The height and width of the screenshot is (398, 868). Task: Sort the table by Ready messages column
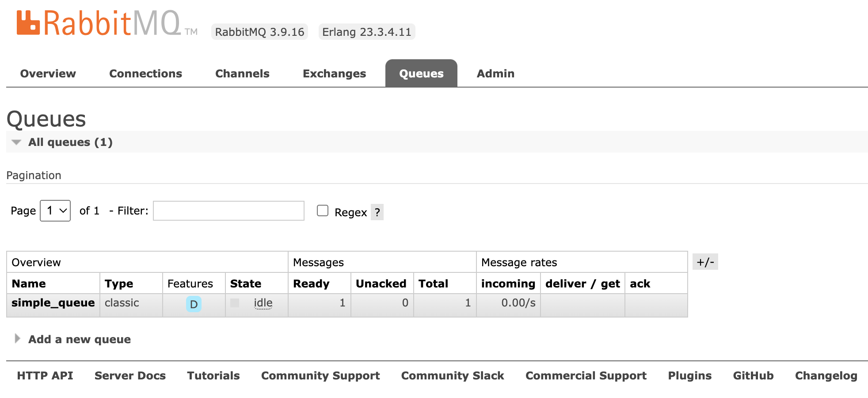tap(311, 283)
